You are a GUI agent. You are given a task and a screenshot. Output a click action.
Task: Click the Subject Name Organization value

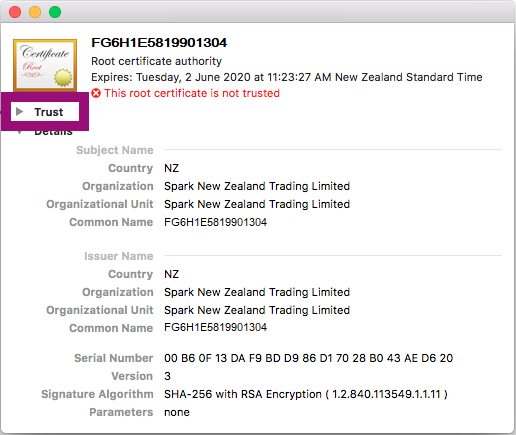point(257,186)
